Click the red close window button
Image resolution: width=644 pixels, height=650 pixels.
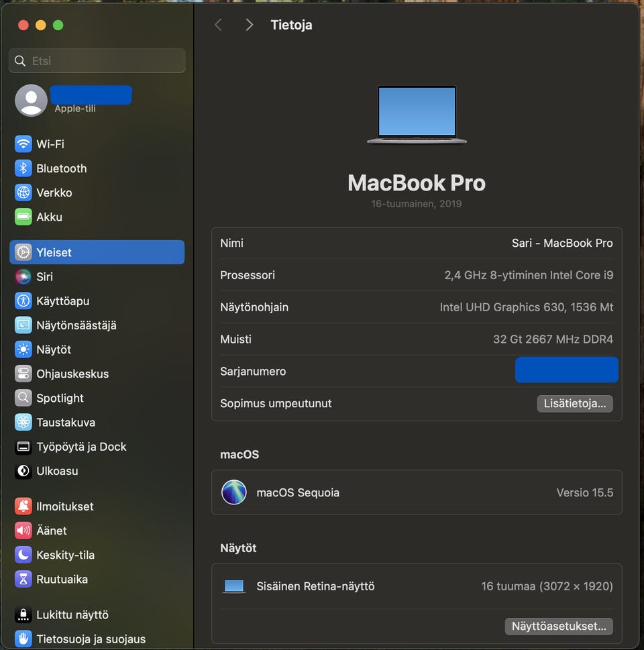(x=23, y=25)
